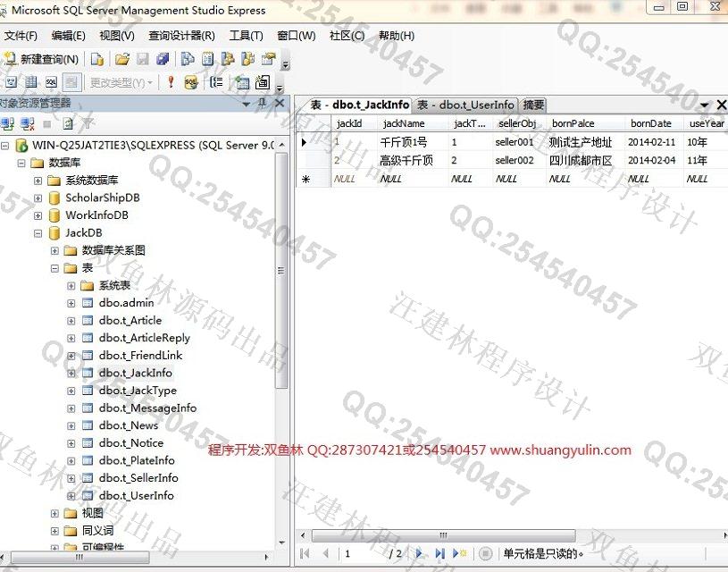Select the dbo.t_SellerInfo table
Image resolution: width=728 pixels, height=572 pixels.
[x=138, y=478]
